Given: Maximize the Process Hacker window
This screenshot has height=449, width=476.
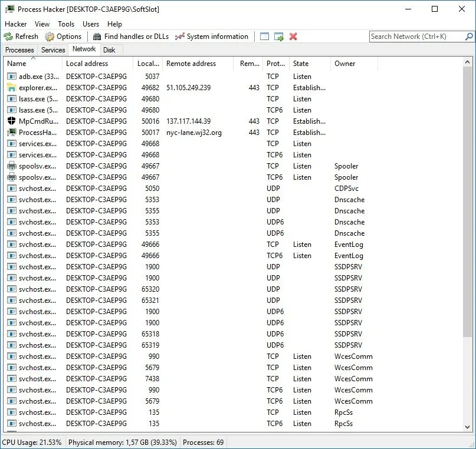Looking at the screenshot, I should [435, 9].
